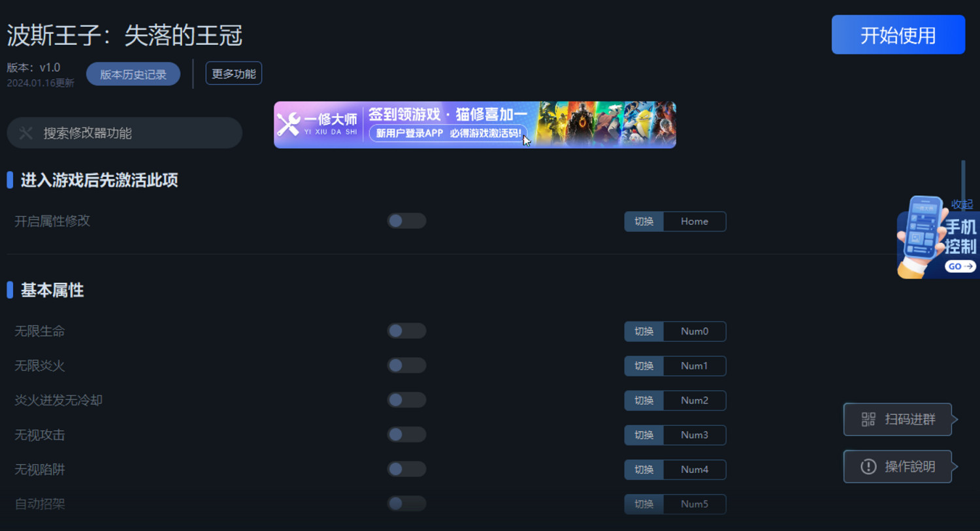Screen dimensions: 980x531
Task: Enable 无视攻击 toggle
Action: pyautogui.click(x=406, y=435)
